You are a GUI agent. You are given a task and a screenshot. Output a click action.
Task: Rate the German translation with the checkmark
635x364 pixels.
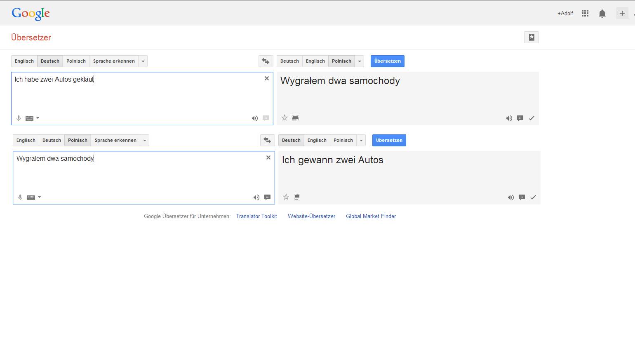[533, 197]
